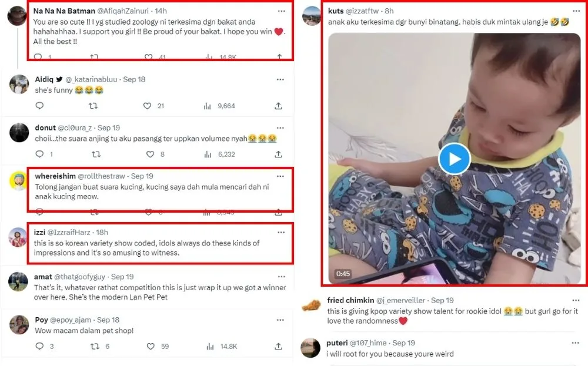
Task: Open more options on Na Na Na Batman's tweet
Action: pos(279,11)
